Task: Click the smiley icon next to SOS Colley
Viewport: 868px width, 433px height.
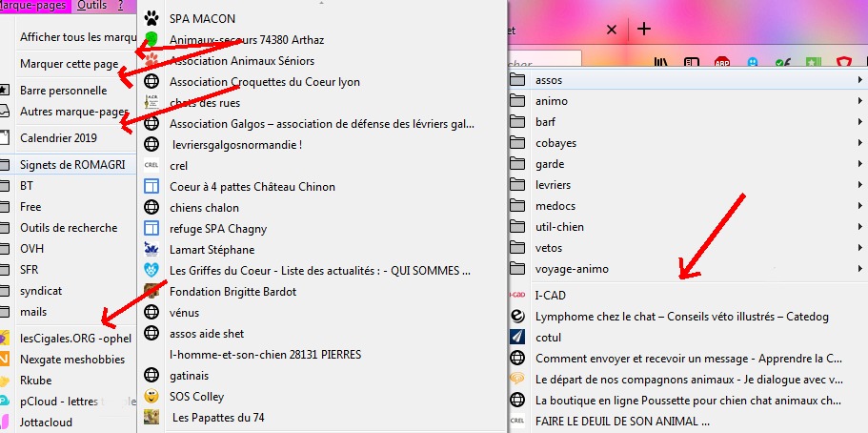Action: 151,397
